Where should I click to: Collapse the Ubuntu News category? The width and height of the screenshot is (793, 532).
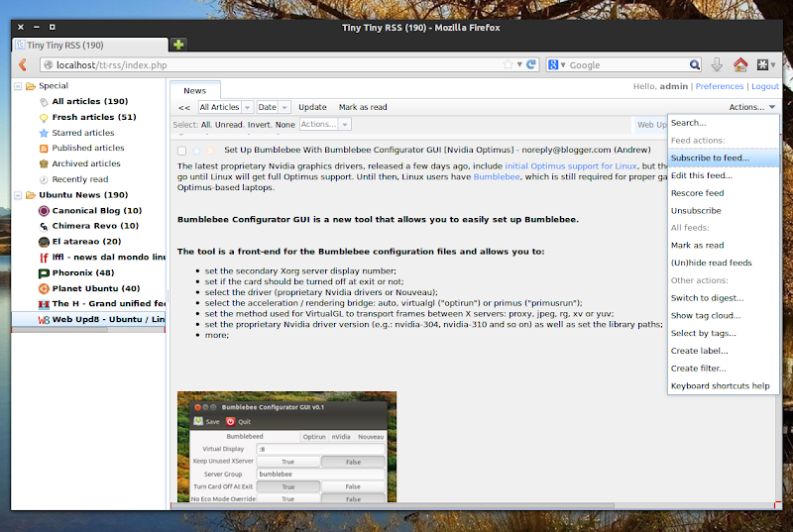coord(18,195)
